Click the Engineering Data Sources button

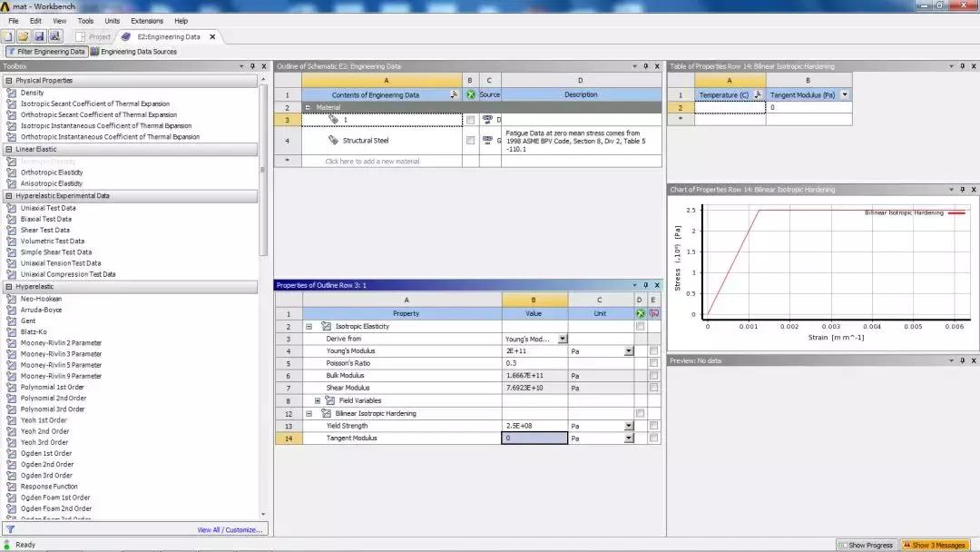point(134,52)
